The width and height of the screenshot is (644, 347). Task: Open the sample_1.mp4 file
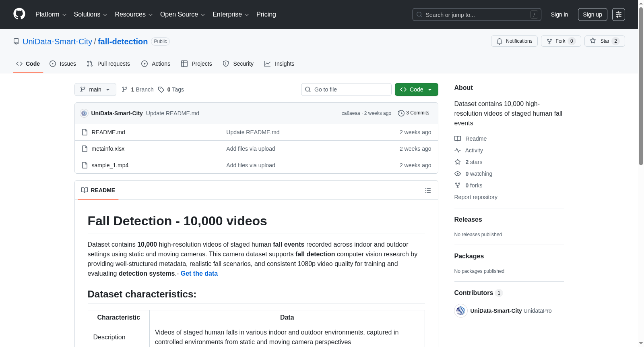110,165
